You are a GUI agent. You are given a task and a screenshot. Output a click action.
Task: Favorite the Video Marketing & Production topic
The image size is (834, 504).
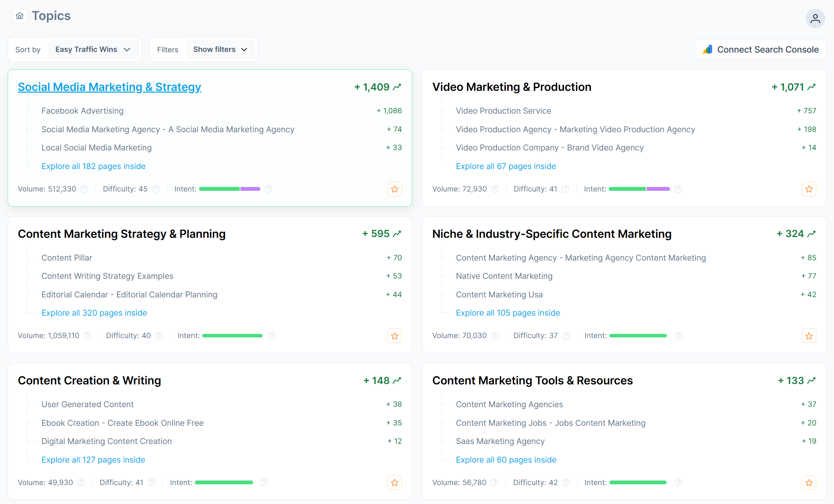point(809,189)
